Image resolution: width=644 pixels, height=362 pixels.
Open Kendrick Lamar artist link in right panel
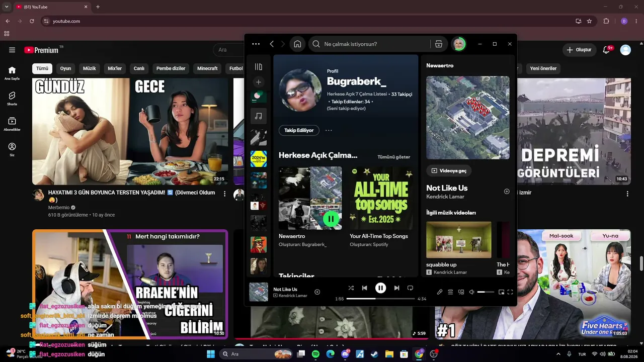pyautogui.click(x=445, y=197)
